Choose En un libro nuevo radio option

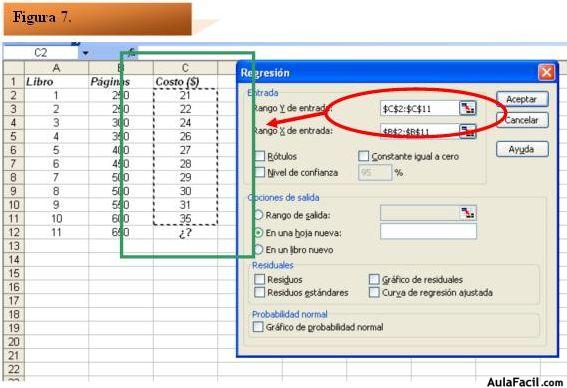(259, 250)
